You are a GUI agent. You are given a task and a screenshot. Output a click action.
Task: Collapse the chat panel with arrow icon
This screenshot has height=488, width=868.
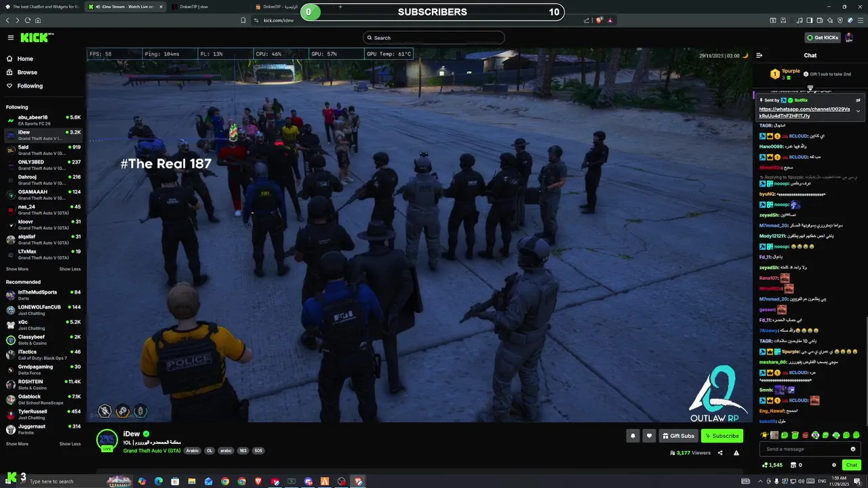759,56
